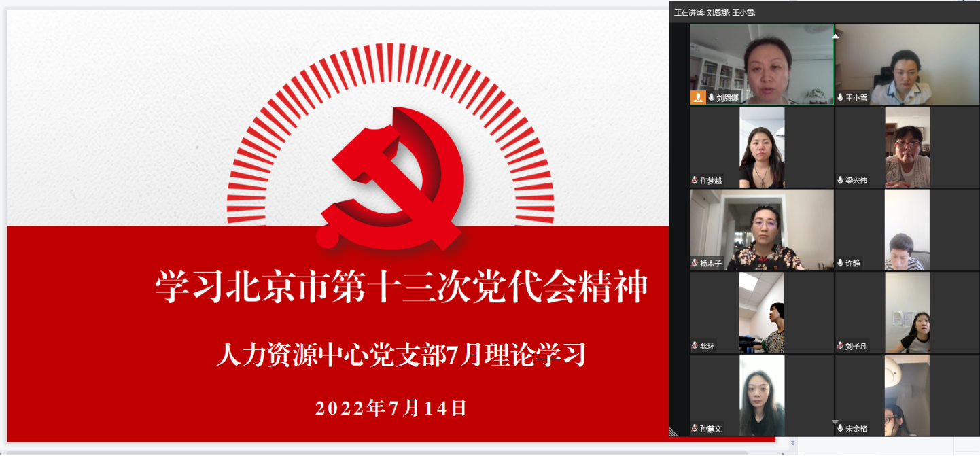Viewport: 980px width, 456px height.
Task: Click the resize grip at video panel corner
Action: [674, 431]
